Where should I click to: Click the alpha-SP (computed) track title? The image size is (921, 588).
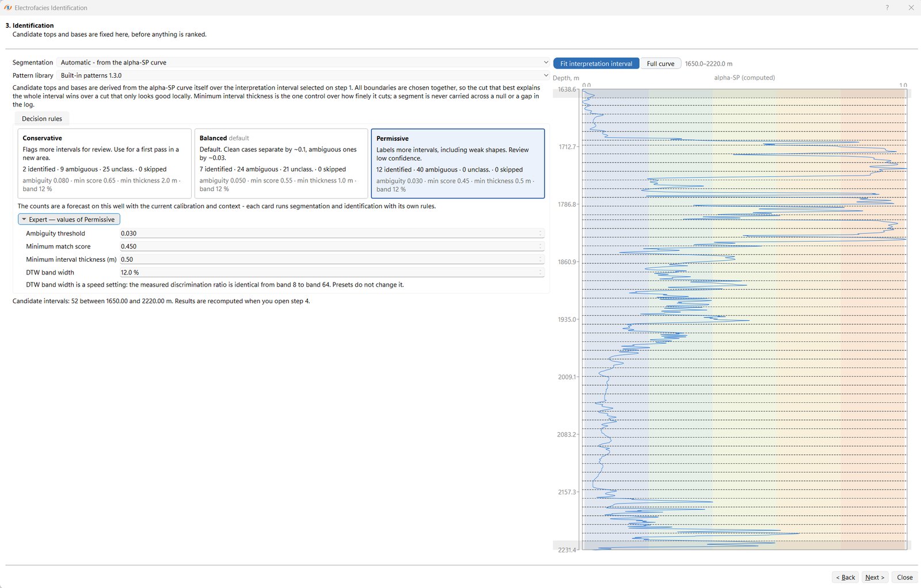click(744, 78)
